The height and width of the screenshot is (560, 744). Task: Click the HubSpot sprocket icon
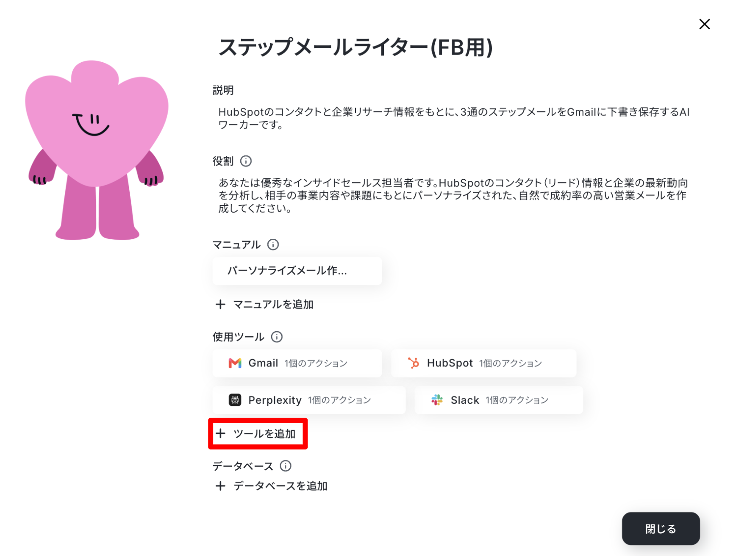[x=414, y=363]
